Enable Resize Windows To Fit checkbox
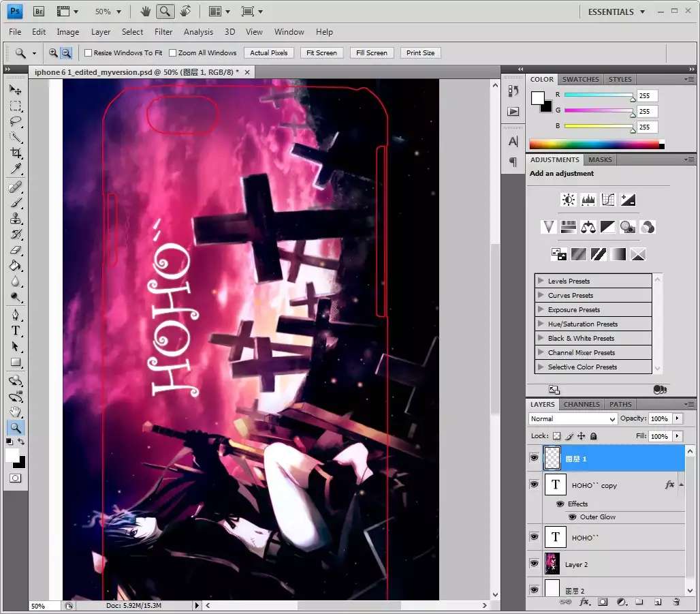 (88, 52)
